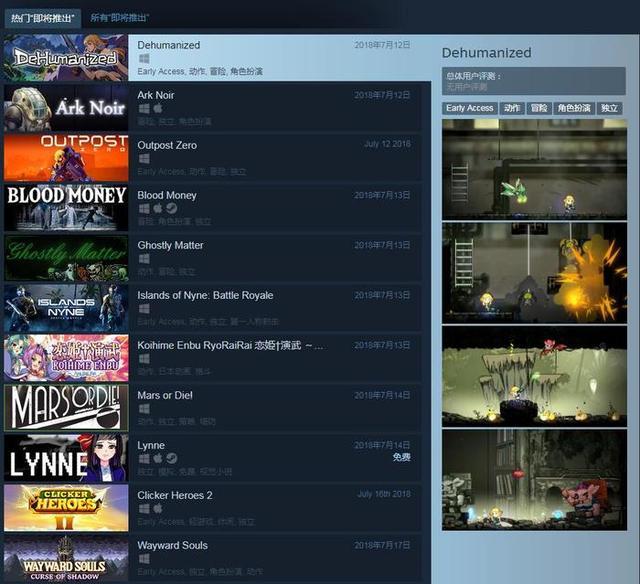Open the Ghostly Matter title link
The width and height of the screenshot is (640, 584).
click(170, 245)
